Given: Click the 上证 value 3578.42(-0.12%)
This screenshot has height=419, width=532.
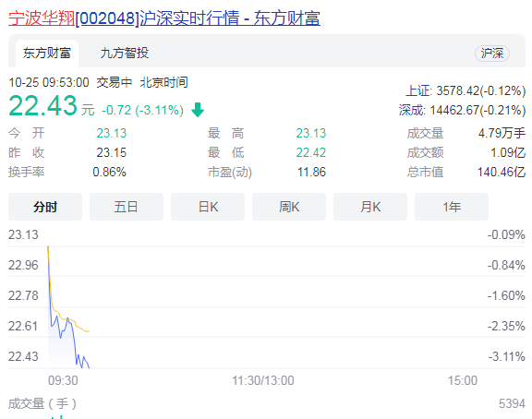Looking at the screenshot, I should [481, 90].
